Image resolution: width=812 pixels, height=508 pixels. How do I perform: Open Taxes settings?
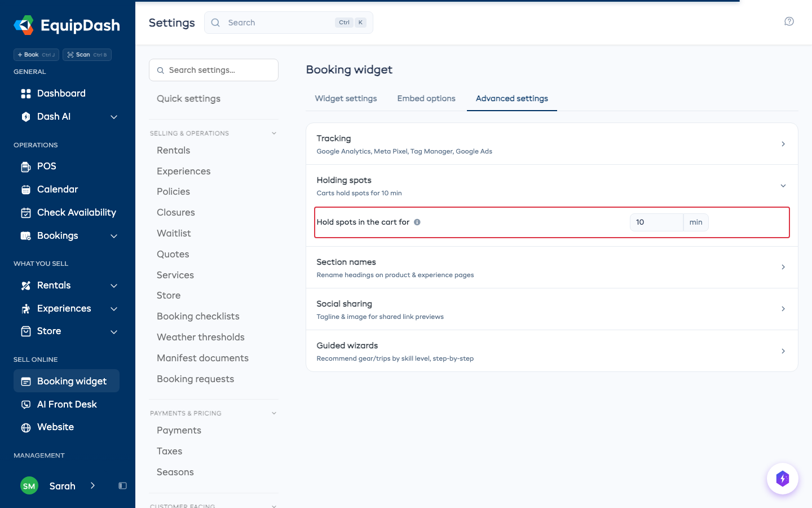point(169,452)
